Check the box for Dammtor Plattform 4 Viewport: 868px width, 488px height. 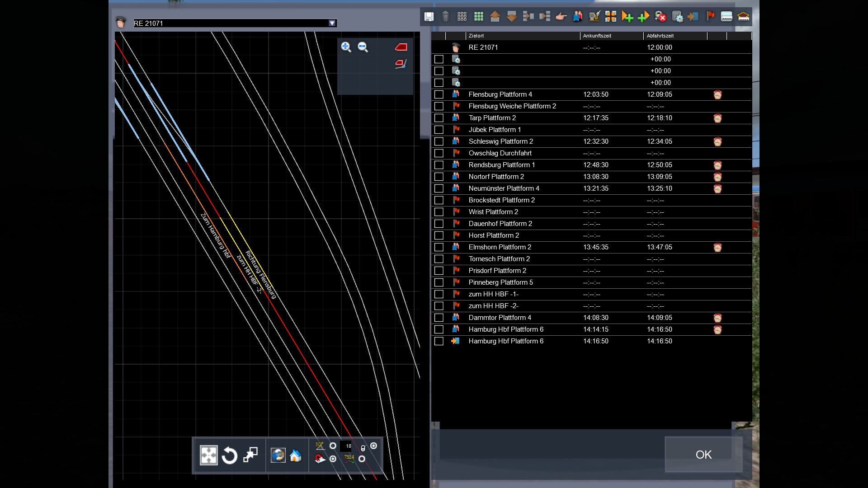pos(439,318)
